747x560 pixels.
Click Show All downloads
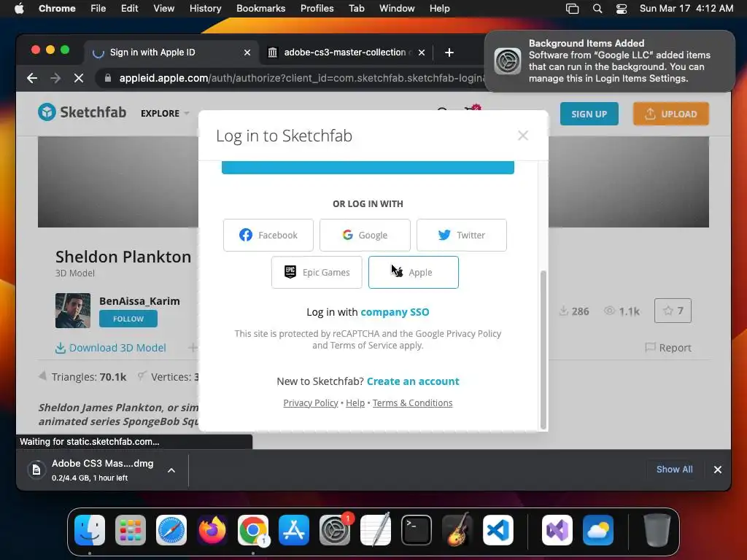674,469
